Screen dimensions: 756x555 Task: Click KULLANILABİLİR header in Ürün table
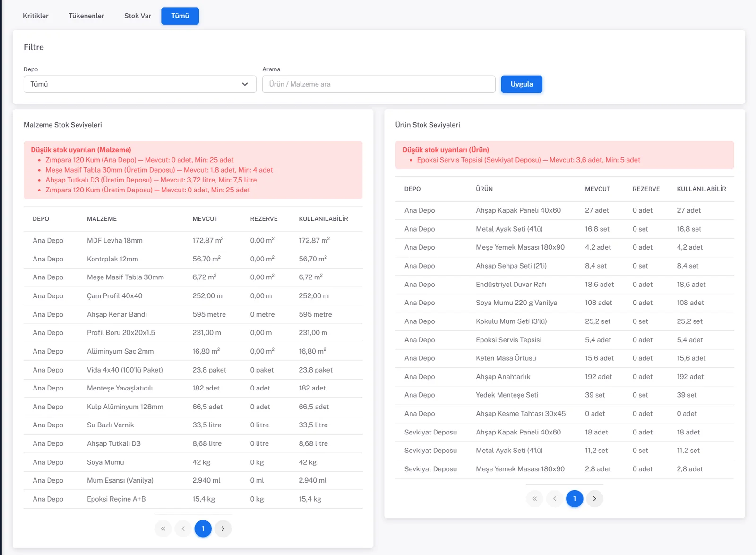701,189
